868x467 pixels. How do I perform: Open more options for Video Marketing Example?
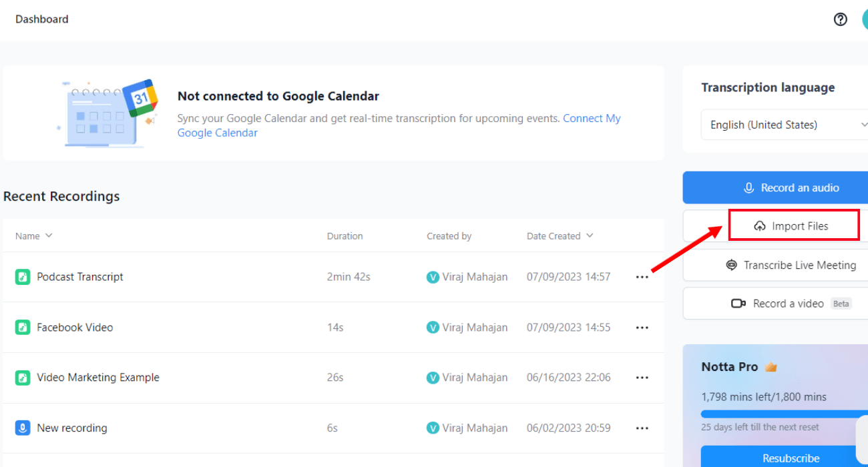642,378
